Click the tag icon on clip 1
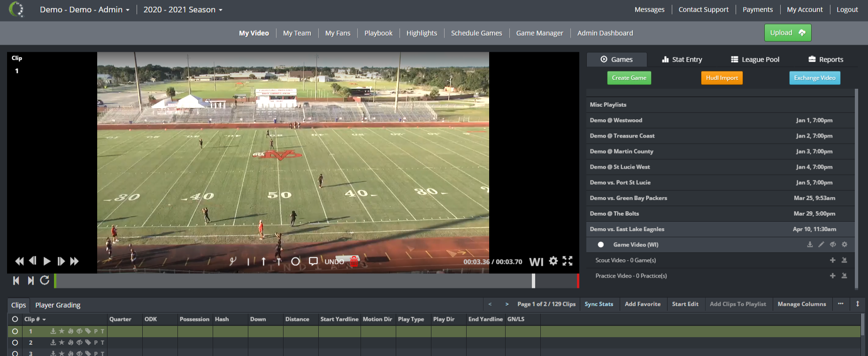The height and width of the screenshot is (356, 868). 88,331
